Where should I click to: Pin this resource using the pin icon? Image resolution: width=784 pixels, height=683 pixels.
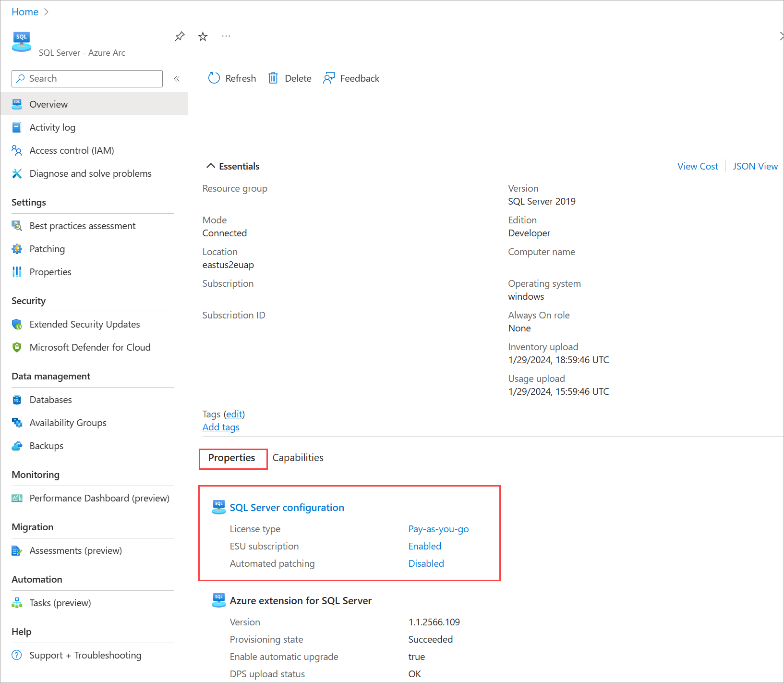click(x=179, y=36)
